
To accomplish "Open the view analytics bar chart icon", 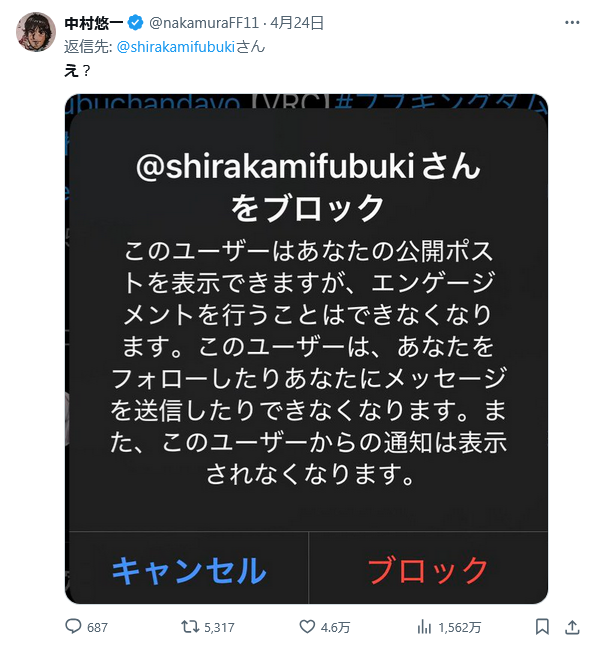I will coord(424,627).
